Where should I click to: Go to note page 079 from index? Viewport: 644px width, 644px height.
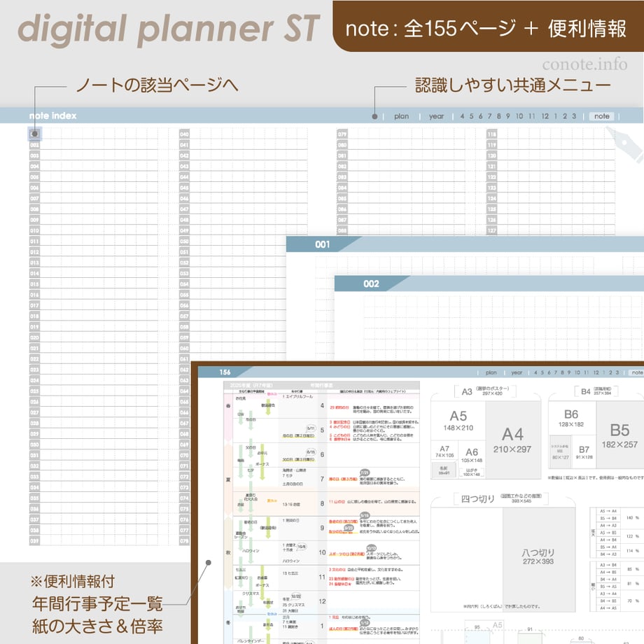[x=342, y=134]
